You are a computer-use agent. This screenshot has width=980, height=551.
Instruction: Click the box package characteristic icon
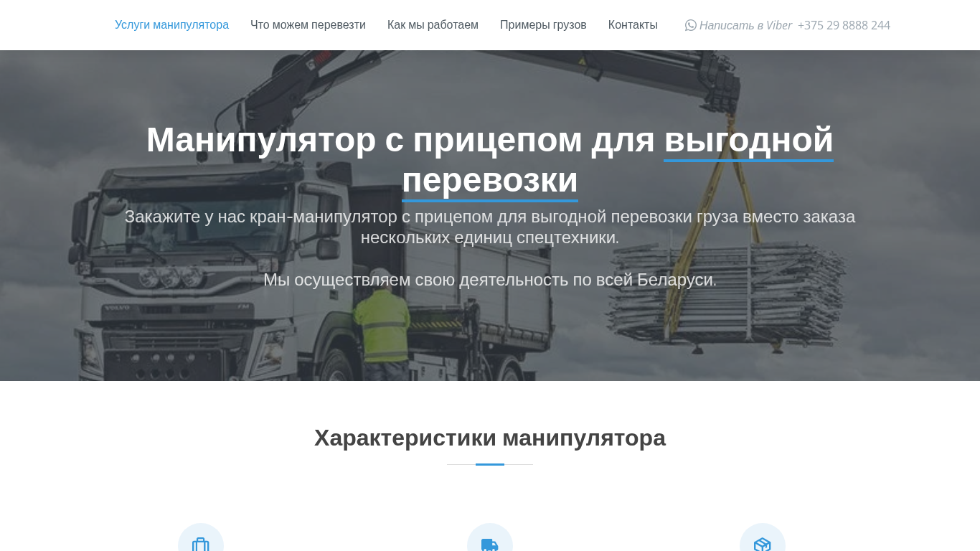point(763,545)
